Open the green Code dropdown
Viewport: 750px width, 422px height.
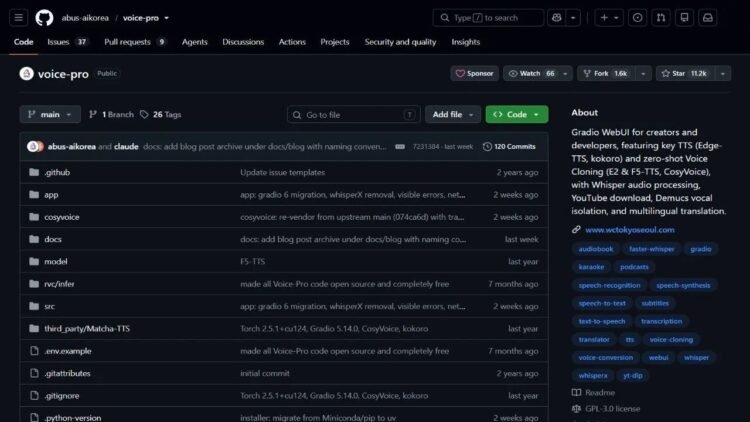point(517,114)
